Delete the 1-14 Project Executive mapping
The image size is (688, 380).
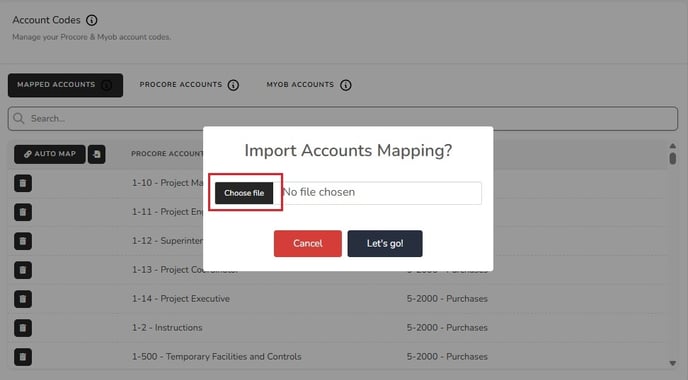click(23, 299)
